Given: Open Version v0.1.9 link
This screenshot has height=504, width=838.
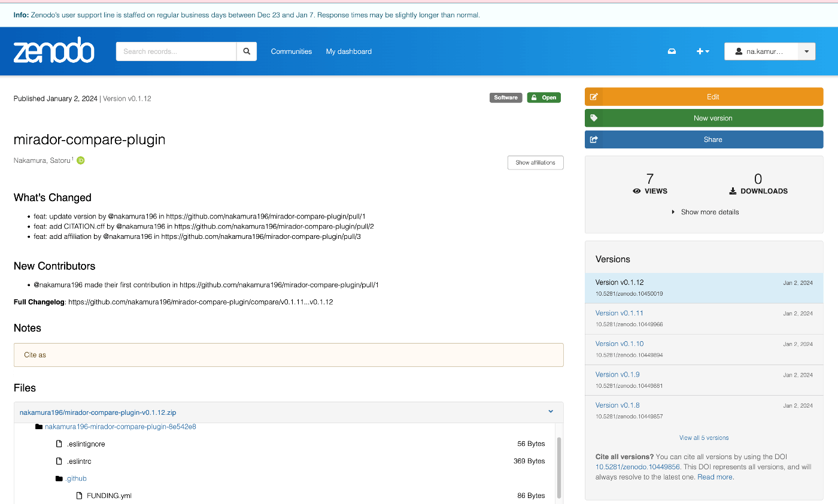Looking at the screenshot, I should [618, 375].
